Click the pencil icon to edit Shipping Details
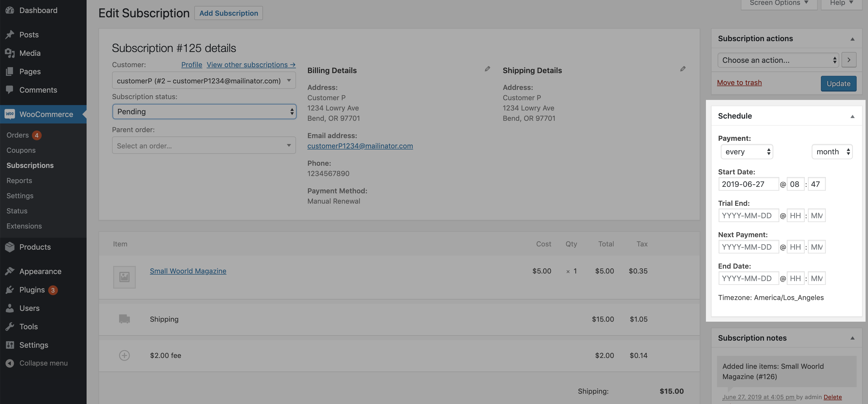The height and width of the screenshot is (404, 868). (x=683, y=69)
